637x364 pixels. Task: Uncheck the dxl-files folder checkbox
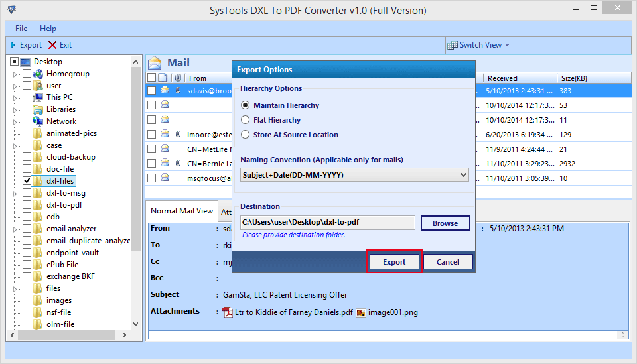(27, 180)
